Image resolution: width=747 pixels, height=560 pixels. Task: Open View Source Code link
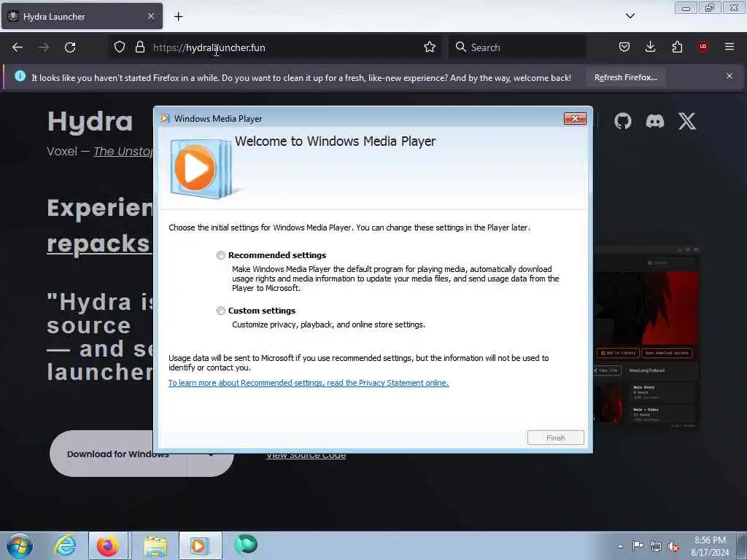click(x=306, y=456)
